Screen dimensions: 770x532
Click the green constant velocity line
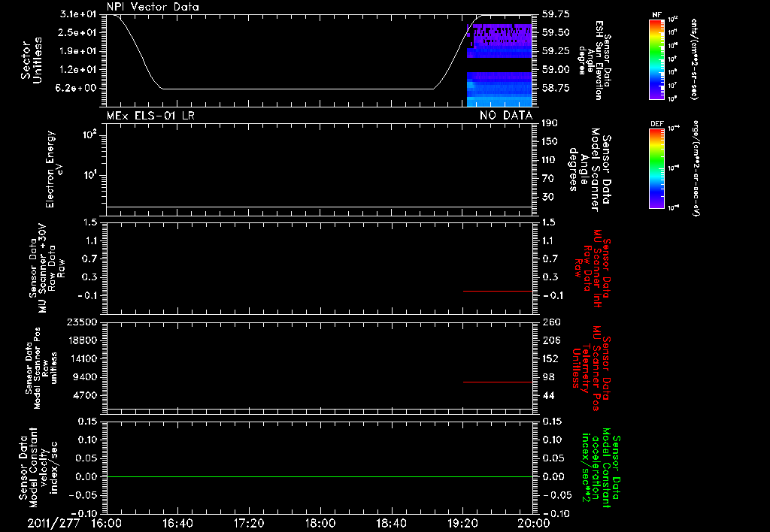point(319,476)
